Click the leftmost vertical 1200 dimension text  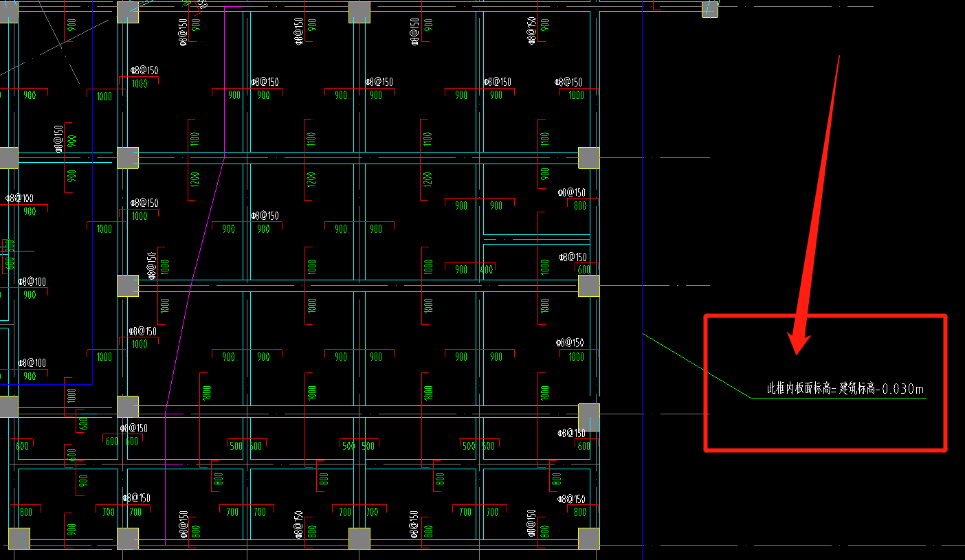coord(195,179)
